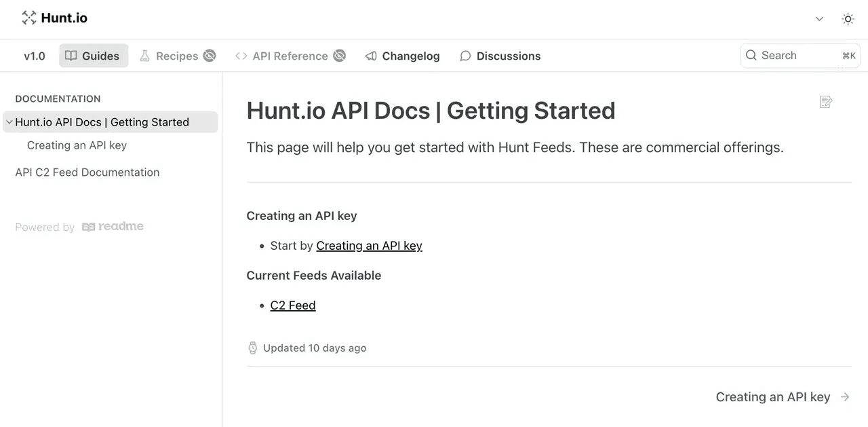Click the Hunt Feeds intro sentence
Screen dimensions: 868x427
pyautogui.click(x=515, y=147)
